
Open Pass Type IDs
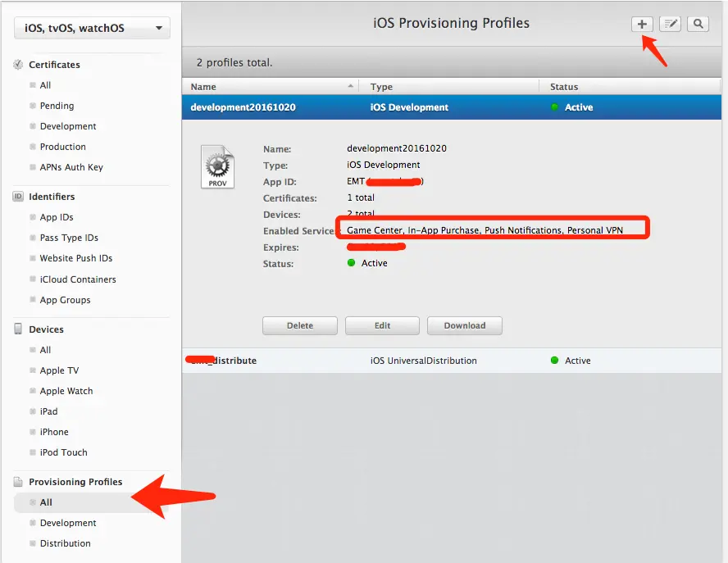[69, 238]
